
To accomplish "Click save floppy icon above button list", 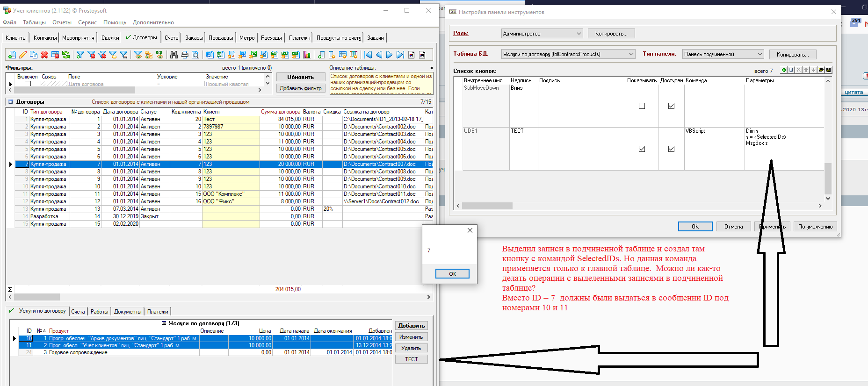I will tap(829, 70).
